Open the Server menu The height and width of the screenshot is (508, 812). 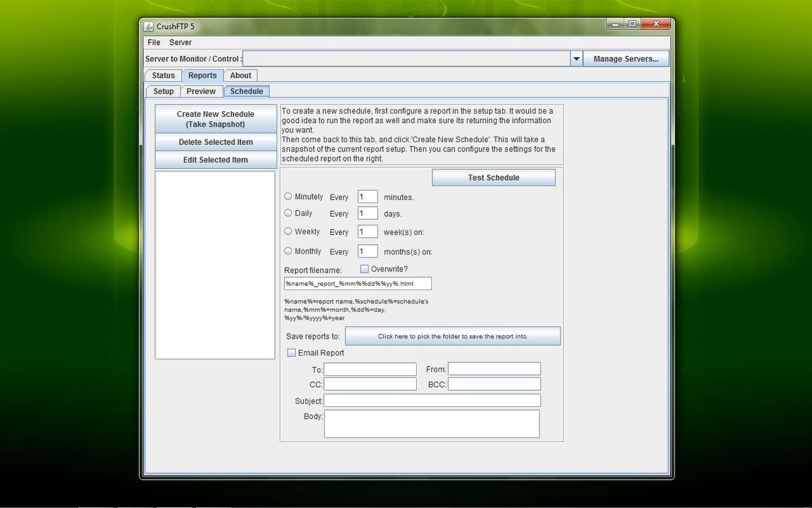[180, 43]
